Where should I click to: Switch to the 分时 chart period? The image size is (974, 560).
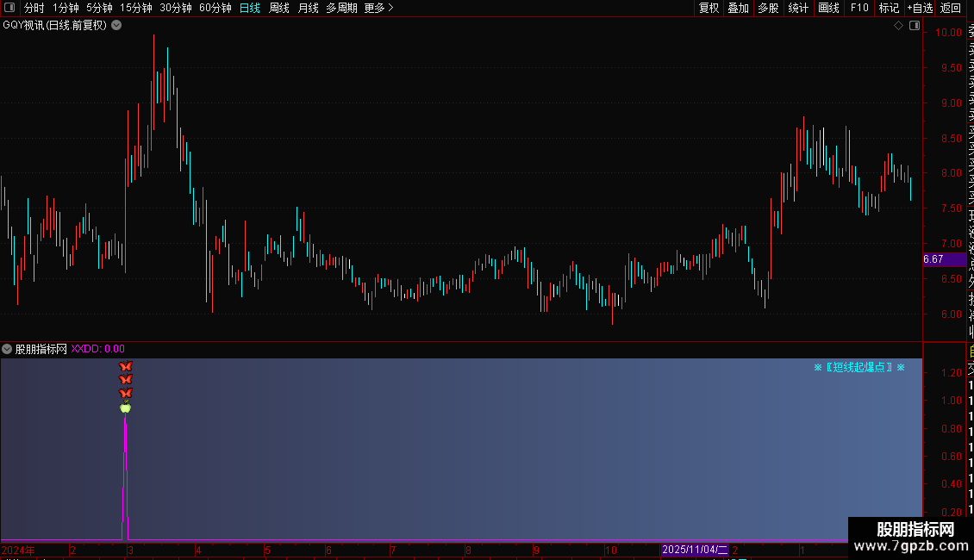point(34,8)
